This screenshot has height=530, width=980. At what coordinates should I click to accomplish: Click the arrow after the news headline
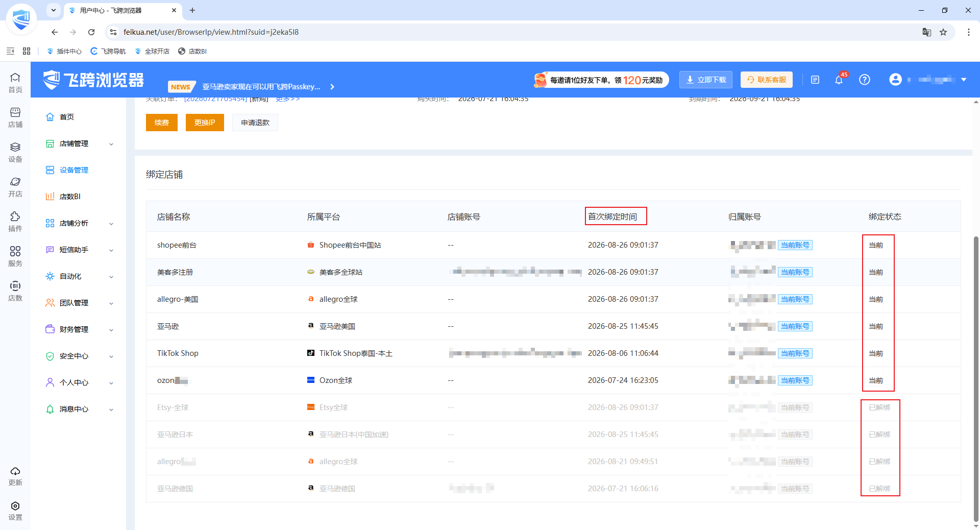click(x=332, y=87)
